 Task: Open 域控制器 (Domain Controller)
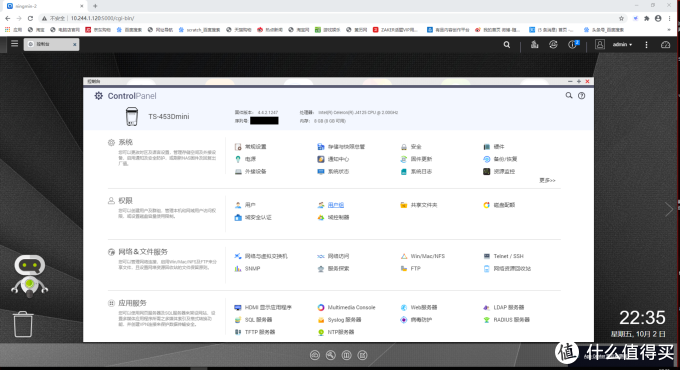point(333,217)
